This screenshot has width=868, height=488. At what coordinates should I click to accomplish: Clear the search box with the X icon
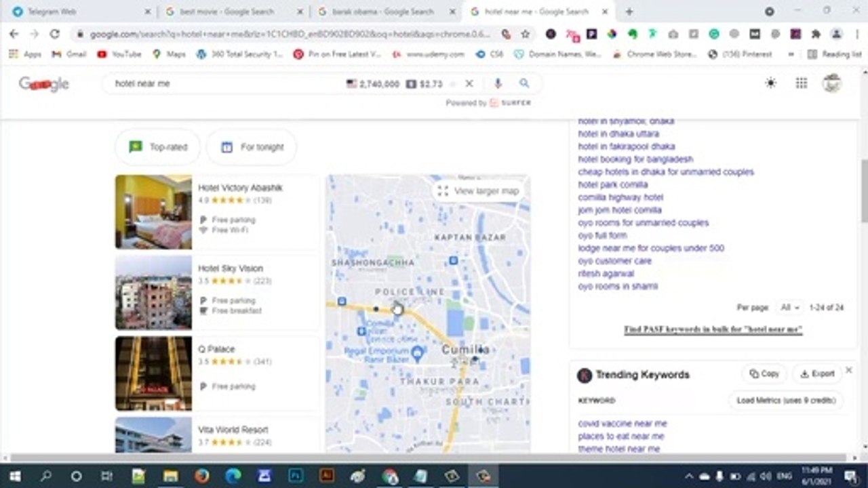coord(469,83)
